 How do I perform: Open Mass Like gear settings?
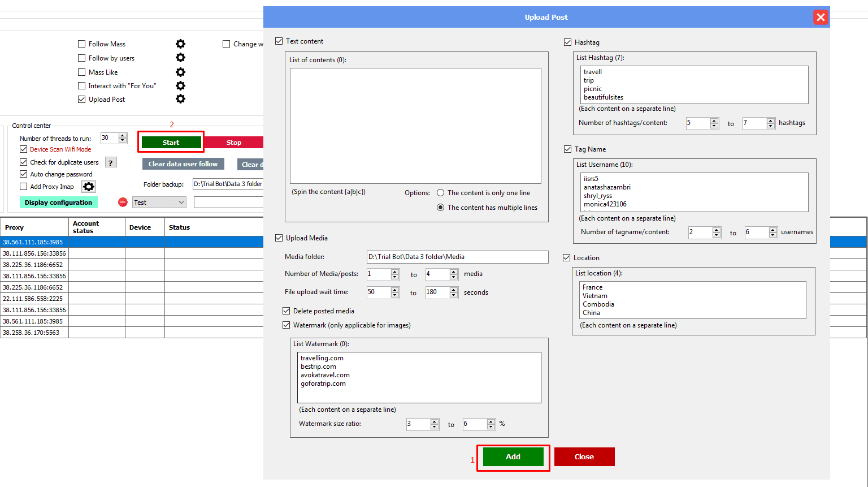tap(180, 72)
